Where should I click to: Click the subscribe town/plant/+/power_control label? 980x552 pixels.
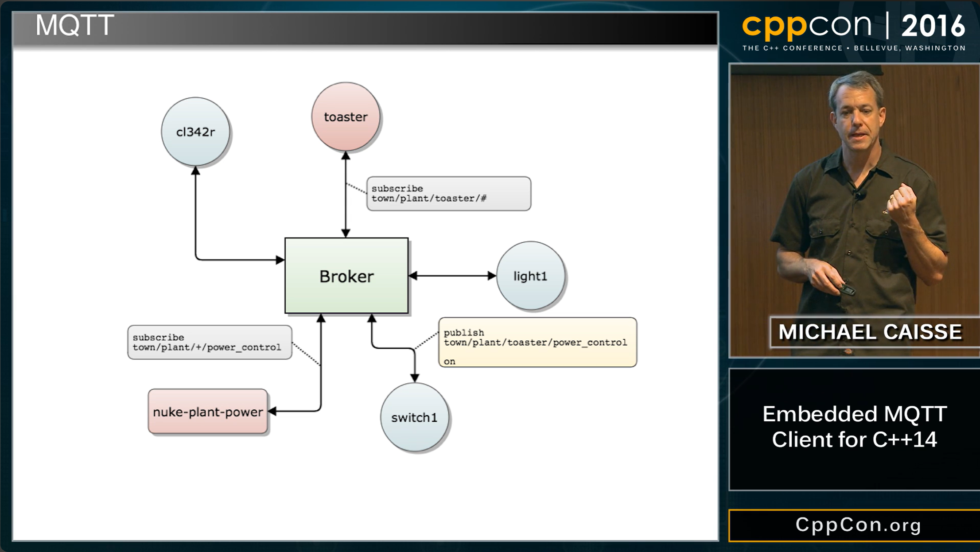coord(209,342)
